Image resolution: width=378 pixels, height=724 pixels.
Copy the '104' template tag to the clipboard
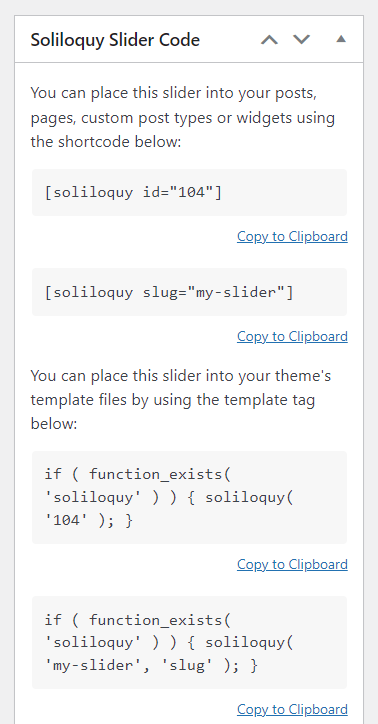[x=292, y=564]
